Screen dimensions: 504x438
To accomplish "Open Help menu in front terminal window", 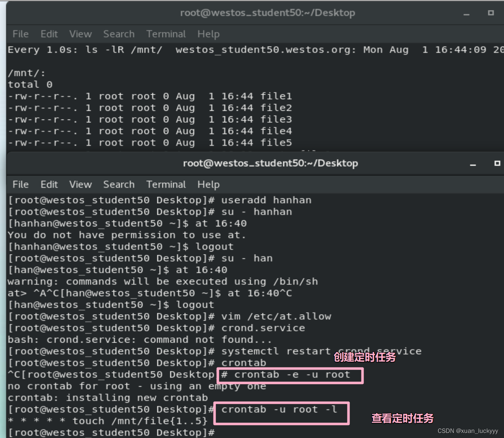I will [x=208, y=184].
